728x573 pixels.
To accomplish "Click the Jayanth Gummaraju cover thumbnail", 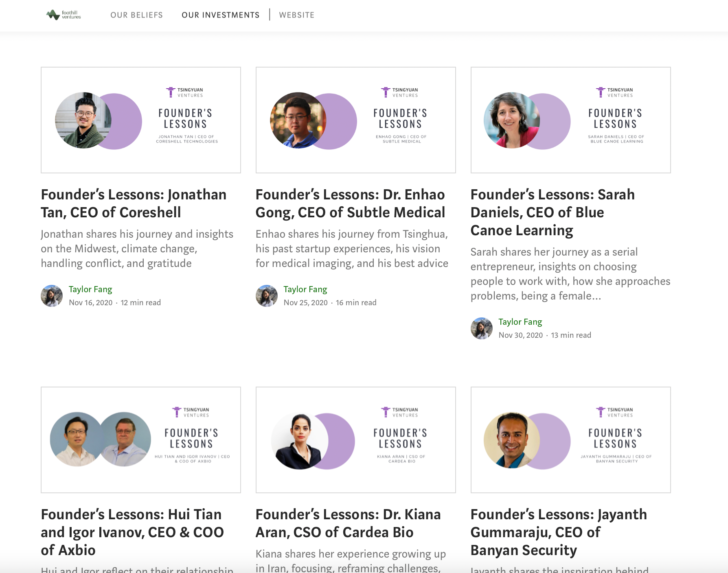I will pyautogui.click(x=570, y=440).
